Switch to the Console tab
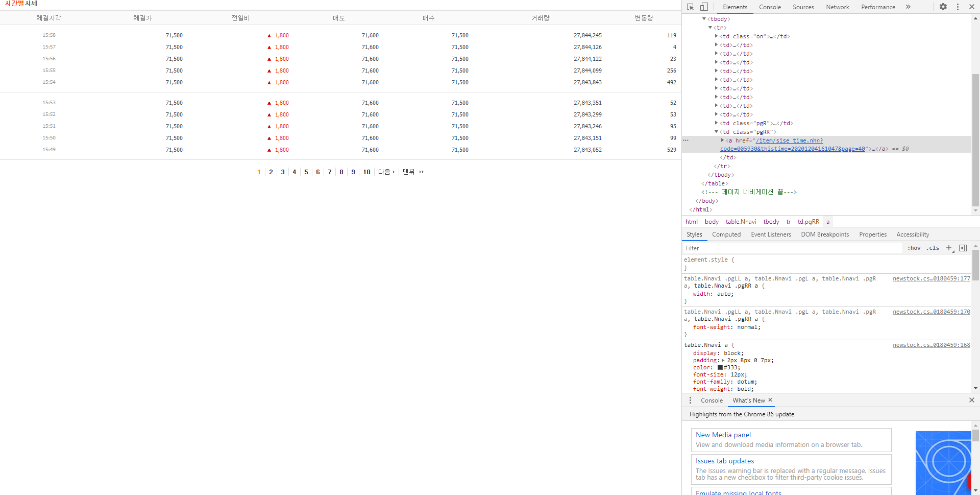The height and width of the screenshot is (495, 980). [x=770, y=7]
